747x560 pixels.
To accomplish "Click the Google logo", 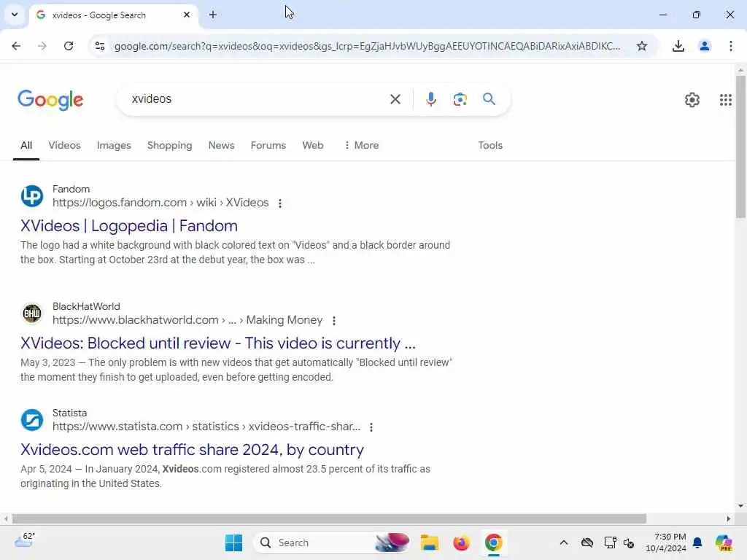I will [x=50, y=100].
